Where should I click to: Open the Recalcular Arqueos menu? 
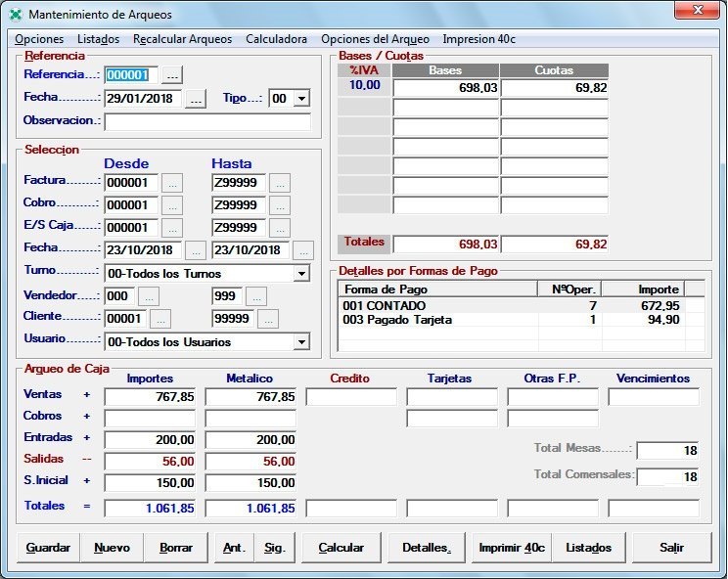tap(183, 39)
